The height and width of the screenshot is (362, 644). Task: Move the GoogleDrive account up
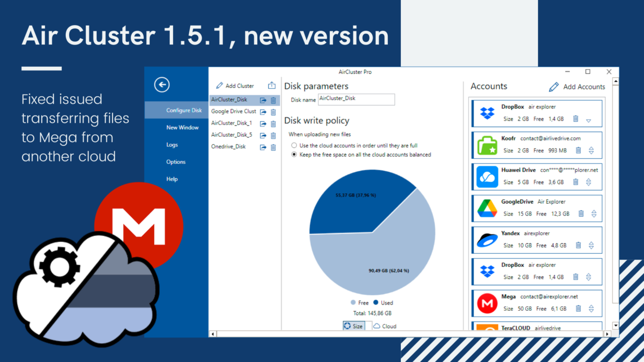coord(594,212)
